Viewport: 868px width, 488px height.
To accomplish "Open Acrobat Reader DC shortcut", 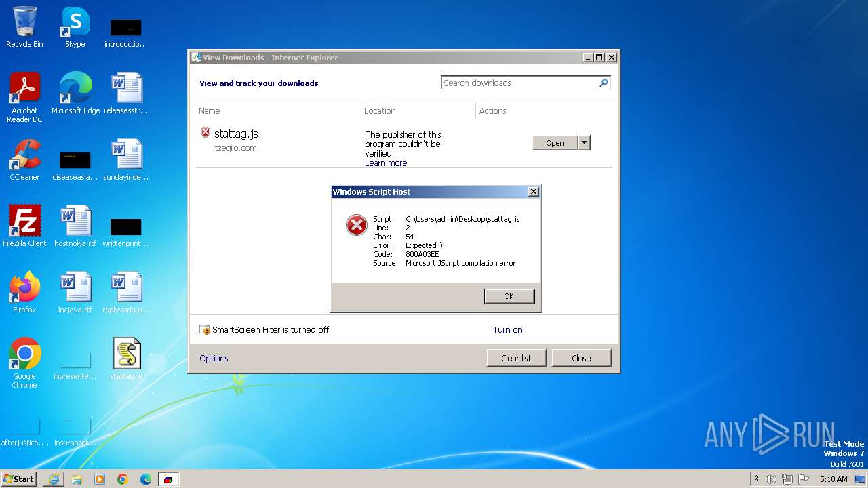I will 24,97.
